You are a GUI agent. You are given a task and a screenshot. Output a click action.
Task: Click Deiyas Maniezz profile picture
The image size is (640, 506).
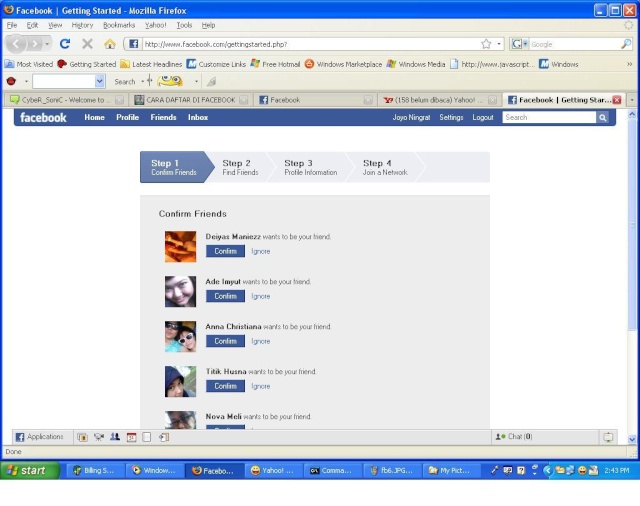[x=180, y=246]
